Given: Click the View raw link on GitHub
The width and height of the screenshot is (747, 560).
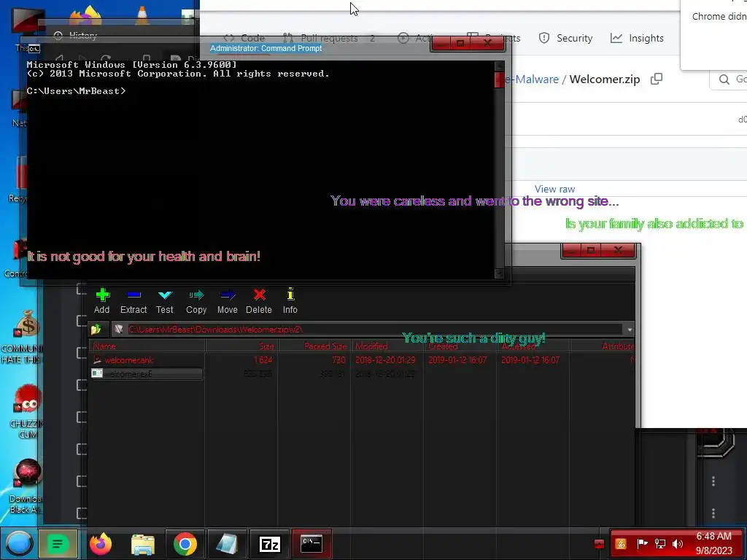Looking at the screenshot, I should point(554,189).
